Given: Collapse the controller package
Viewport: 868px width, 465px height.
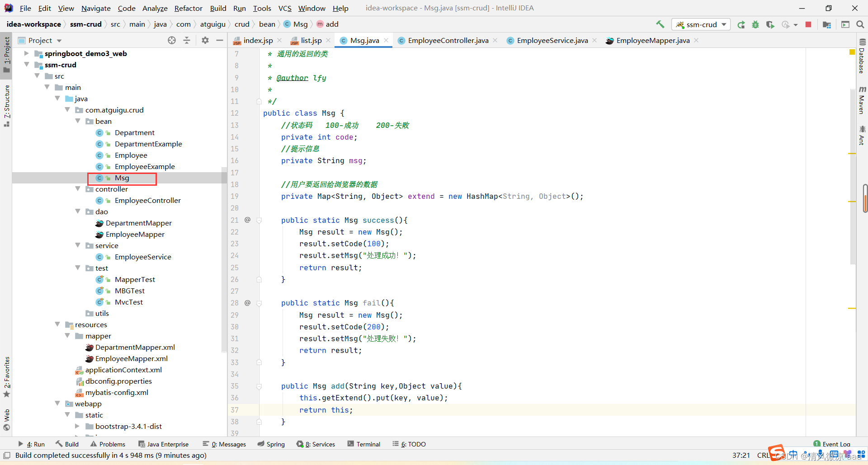Looking at the screenshot, I should (78, 189).
